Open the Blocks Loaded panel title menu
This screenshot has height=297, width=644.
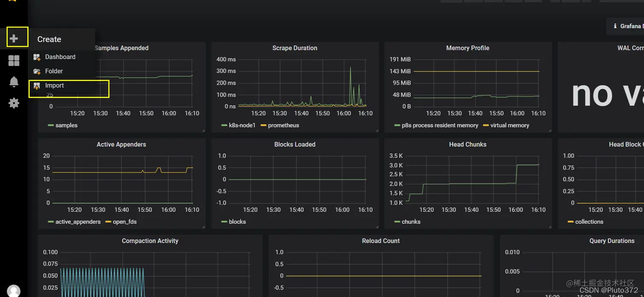click(295, 144)
